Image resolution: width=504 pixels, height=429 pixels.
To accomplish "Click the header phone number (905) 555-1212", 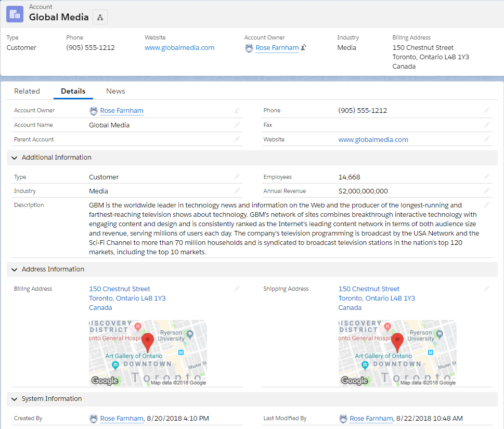I will (91, 47).
